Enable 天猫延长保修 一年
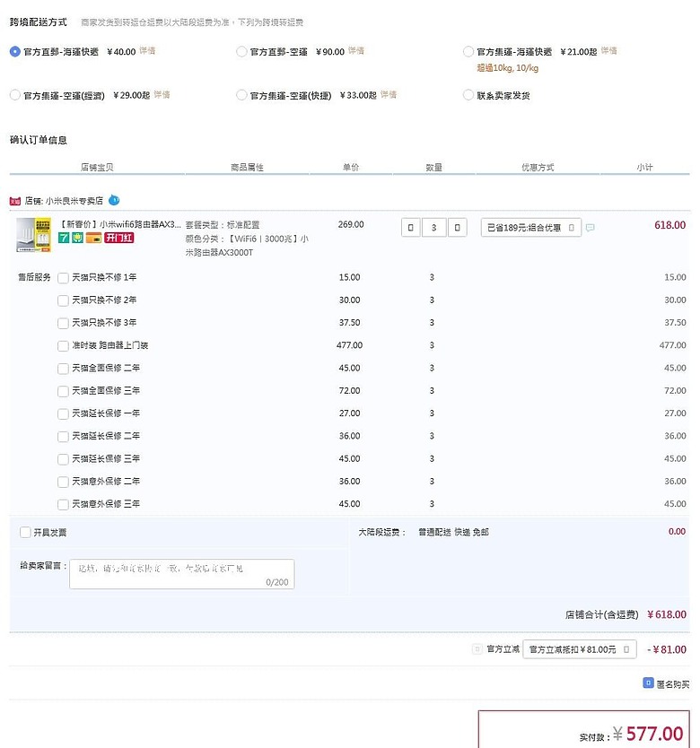700x748 pixels. click(63, 414)
